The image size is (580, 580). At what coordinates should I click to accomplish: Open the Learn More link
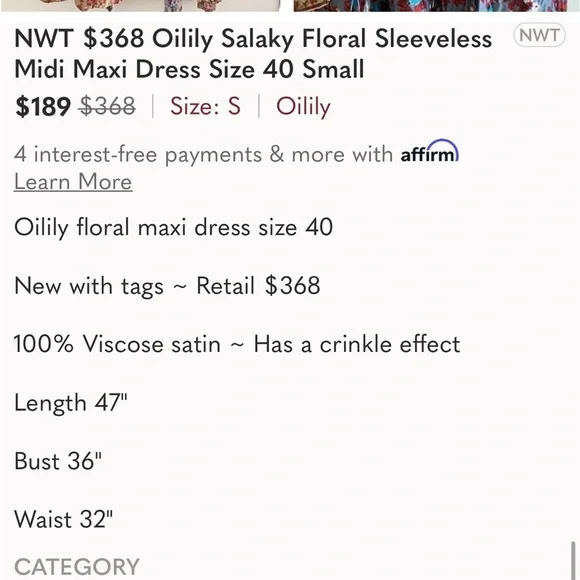coord(73,182)
